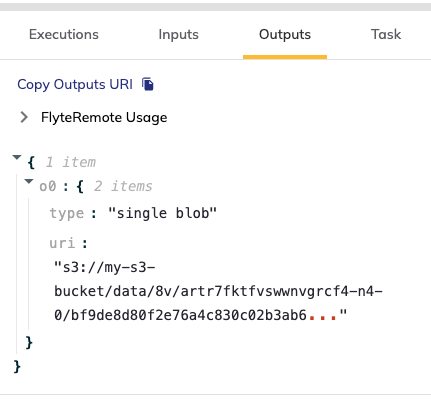Click the o0 key name
431x401 pixels.
(48, 186)
